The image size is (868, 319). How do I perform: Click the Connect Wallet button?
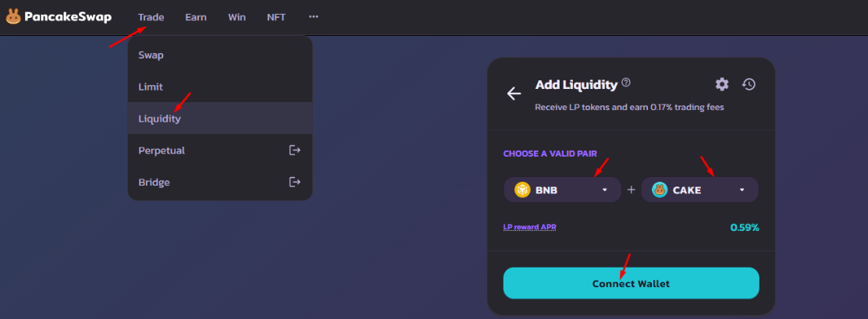pos(631,283)
